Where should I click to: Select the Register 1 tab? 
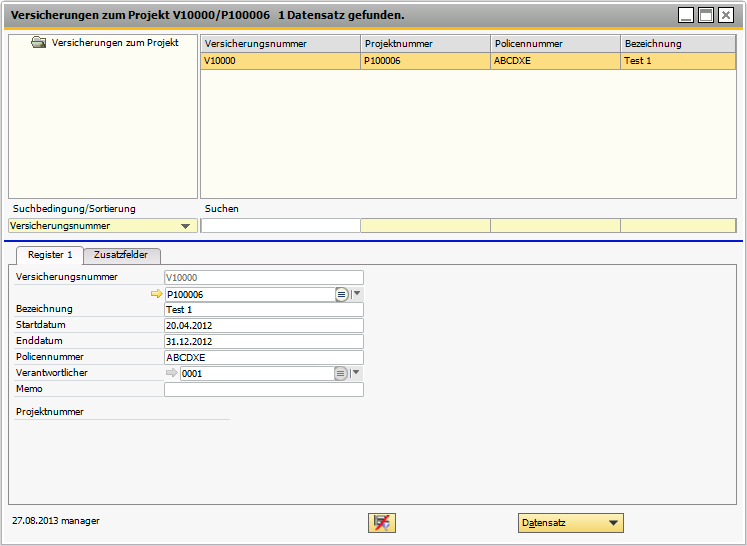[x=49, y=255]
